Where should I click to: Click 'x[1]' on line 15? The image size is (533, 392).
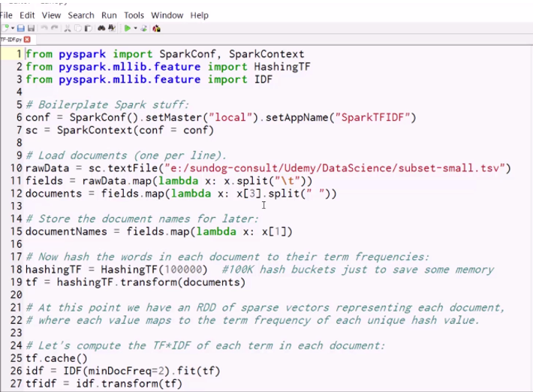[274, 231]
